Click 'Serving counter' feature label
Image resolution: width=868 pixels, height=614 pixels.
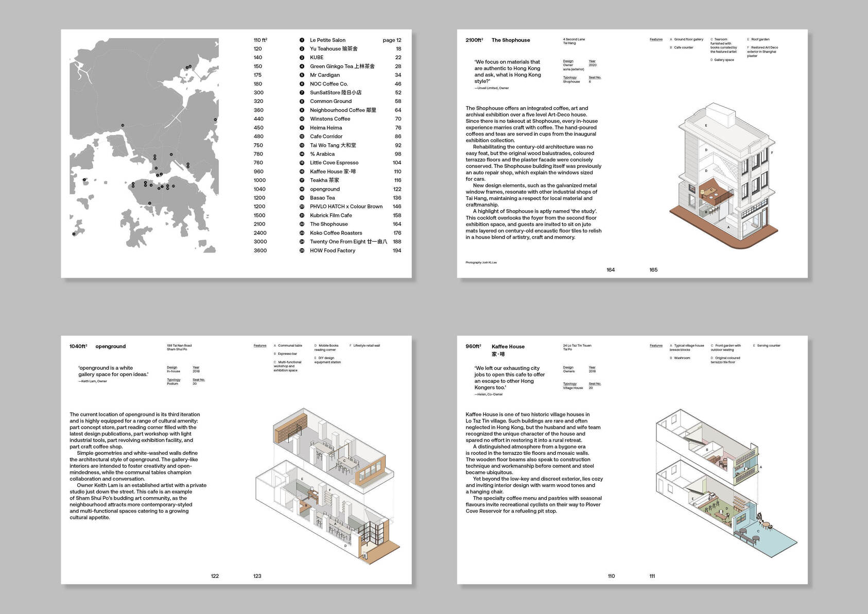coord(769,346)
